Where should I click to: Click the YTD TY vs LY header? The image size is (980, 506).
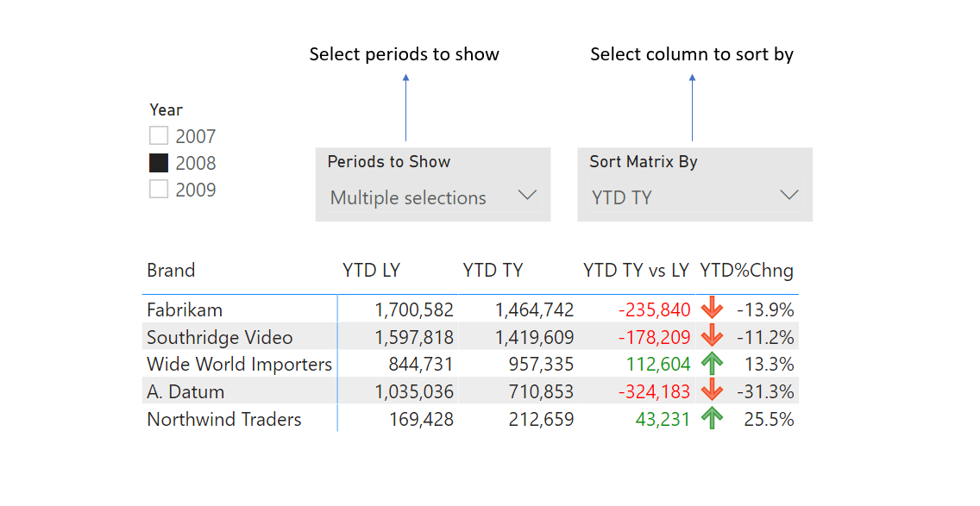(636, 271)
